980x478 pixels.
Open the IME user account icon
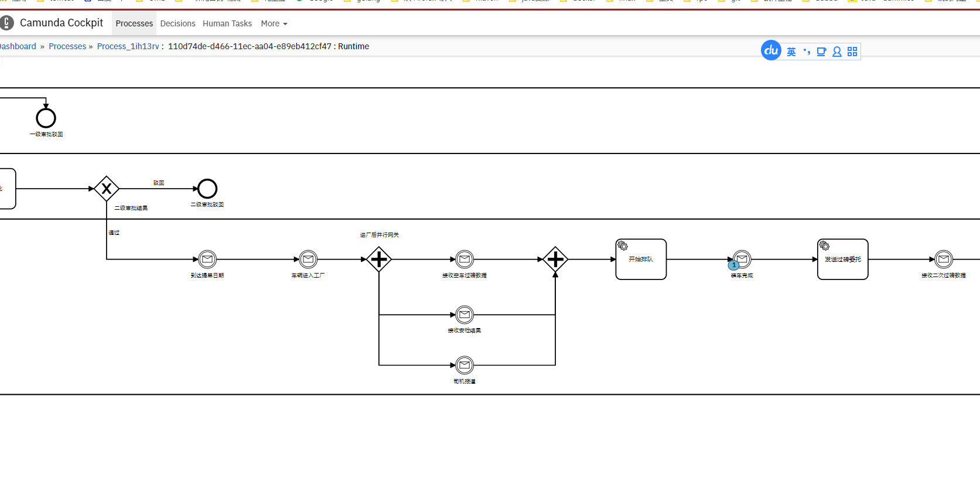point(837,52)
